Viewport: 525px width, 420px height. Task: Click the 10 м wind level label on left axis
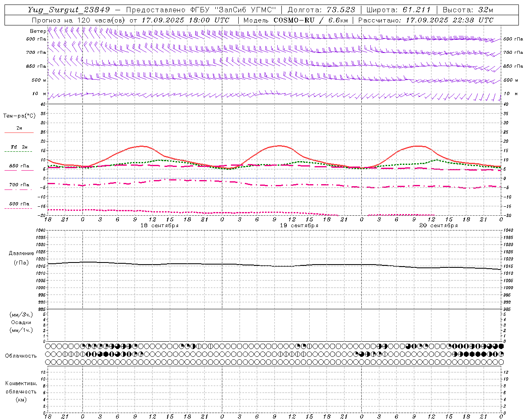click(x=39, y=94)
